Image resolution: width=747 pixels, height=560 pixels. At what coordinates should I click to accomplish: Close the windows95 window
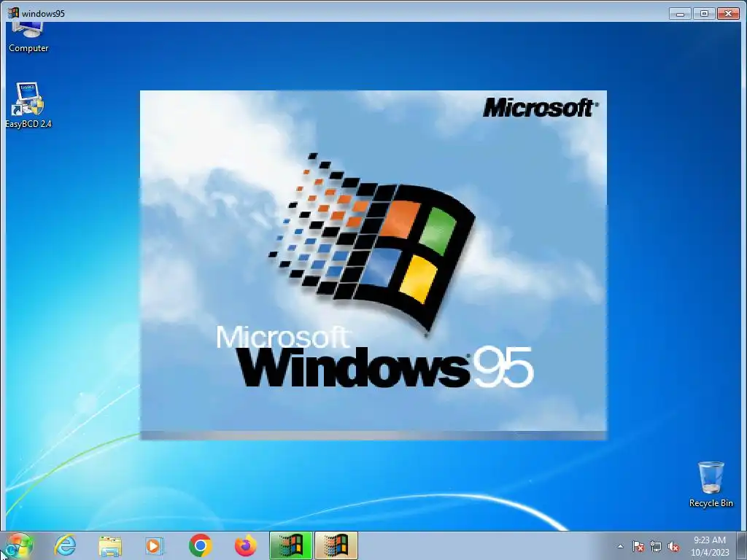[728, 13]
